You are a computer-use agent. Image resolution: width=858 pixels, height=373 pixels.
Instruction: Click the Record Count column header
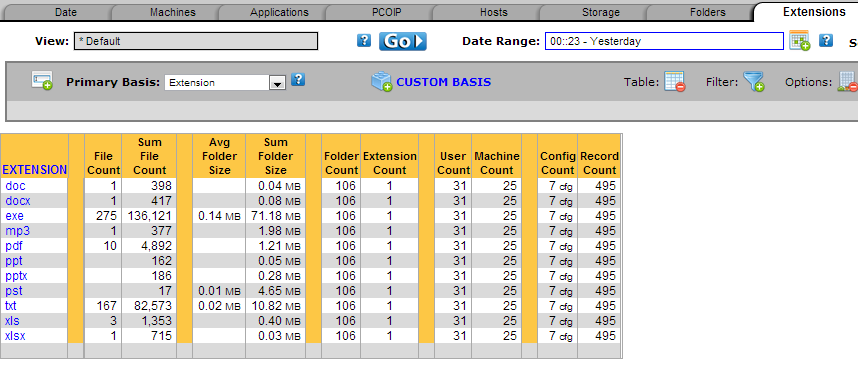(x=599, y=163)
